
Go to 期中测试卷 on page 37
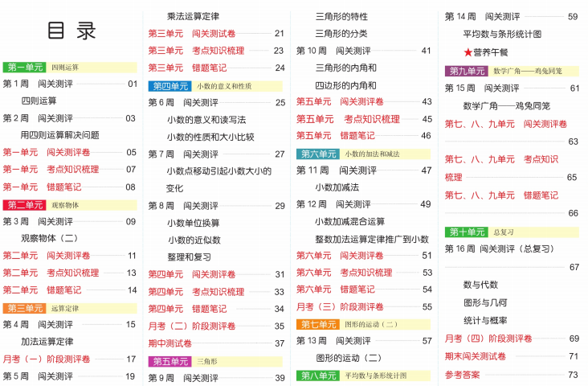pyautogui.click(x=170, y=343)
